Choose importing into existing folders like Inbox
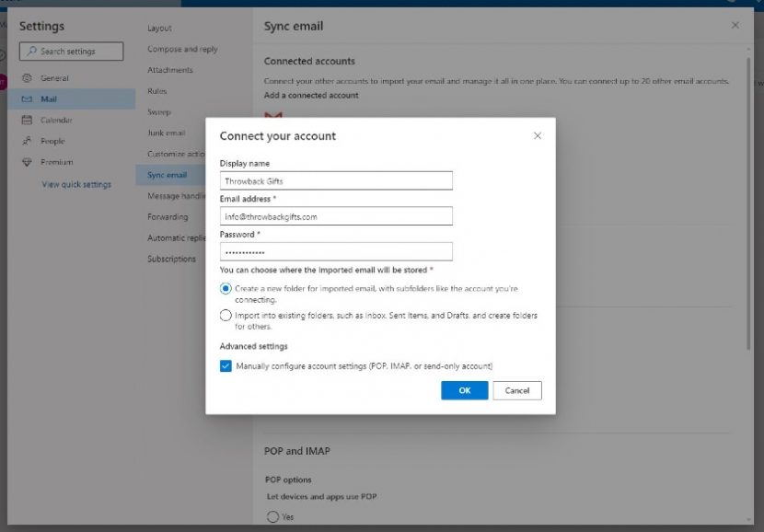 point(226,315)
